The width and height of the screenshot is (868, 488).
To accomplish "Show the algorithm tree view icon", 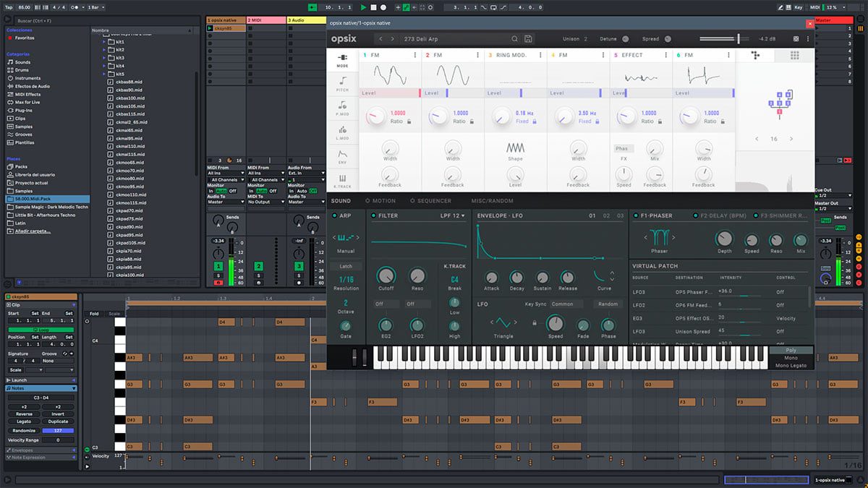I will 756,55.
